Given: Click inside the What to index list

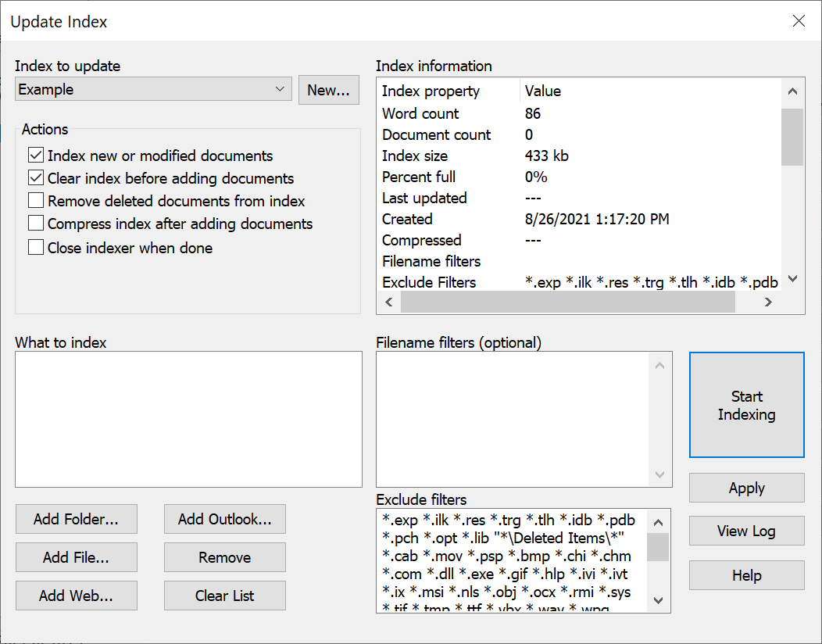Looking at the screenshot, I should pyautogui.click(x=189, y=419).
